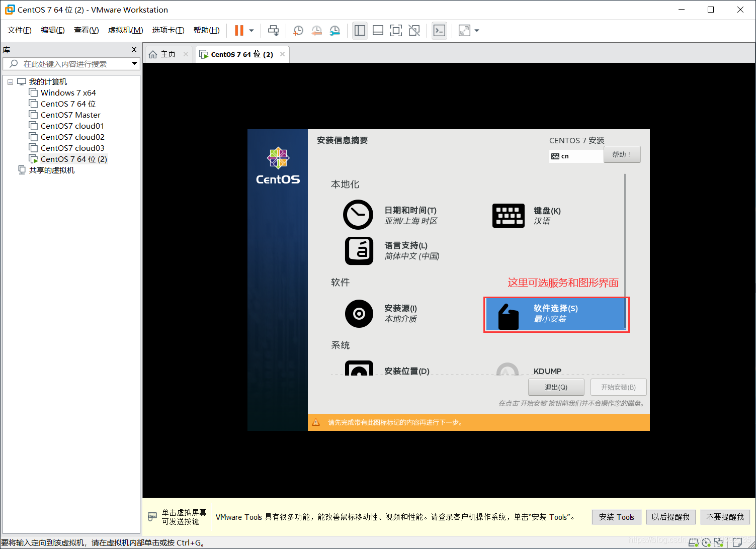756x549 pixels.
Task: Click the orange warning triangle icon
Action: click(x=316, y=422)
